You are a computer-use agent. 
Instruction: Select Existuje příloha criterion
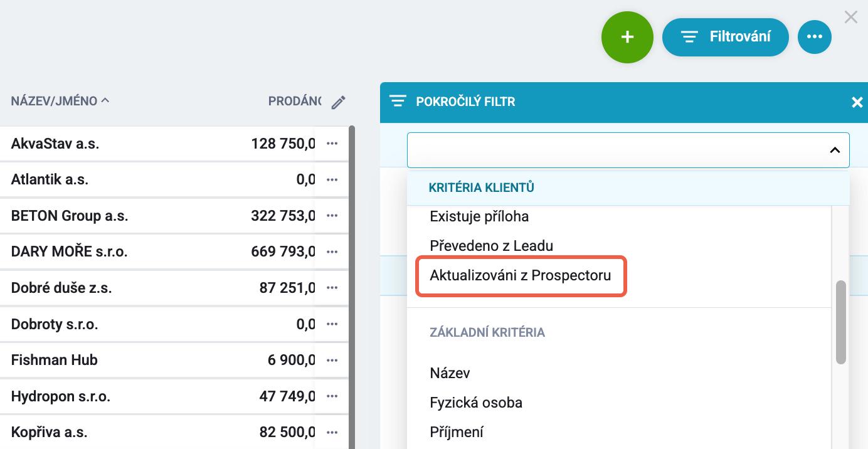(479, 217)
